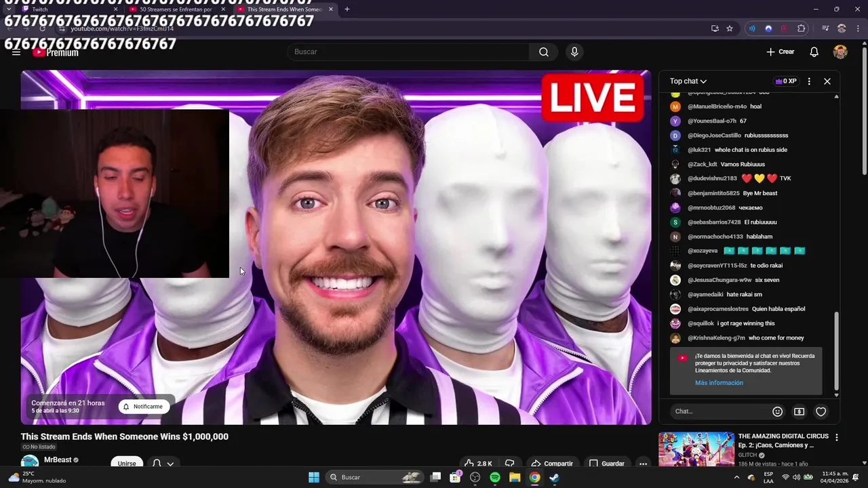
Task: Open options for Amazing Digital Circus recommendation
Action: (836, 438)
